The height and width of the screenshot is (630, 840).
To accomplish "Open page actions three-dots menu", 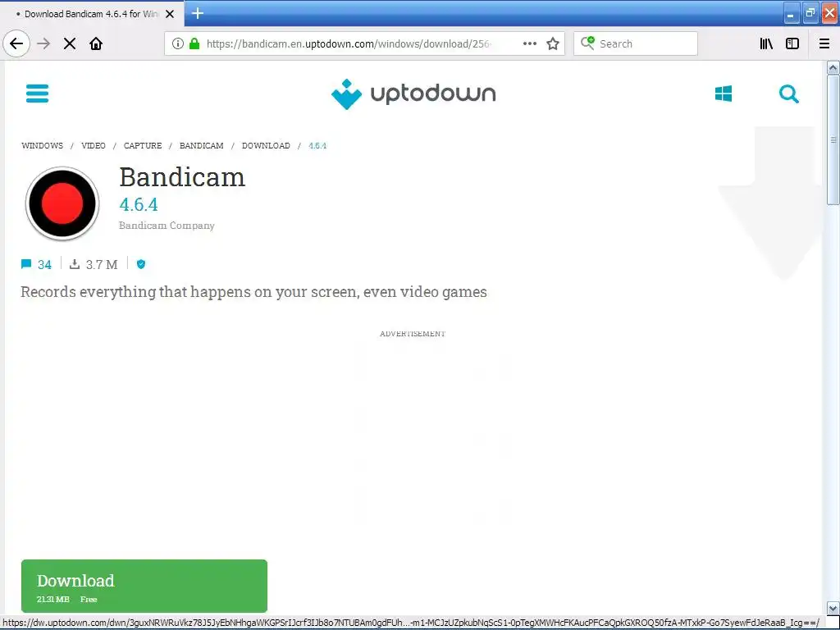I will [x=530, y=43].
